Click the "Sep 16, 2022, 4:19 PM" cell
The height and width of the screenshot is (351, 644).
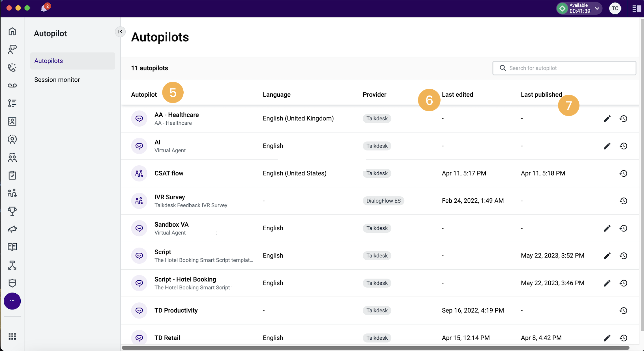click(x=473, y=310)
